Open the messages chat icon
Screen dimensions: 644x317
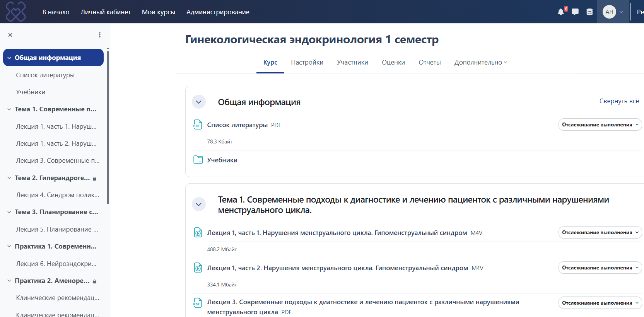[575, 12]
